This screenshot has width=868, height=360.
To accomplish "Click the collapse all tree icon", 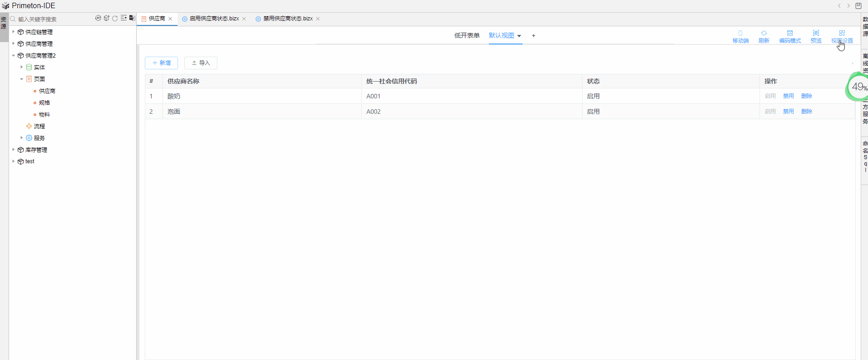I will click(x=123, y=18).
